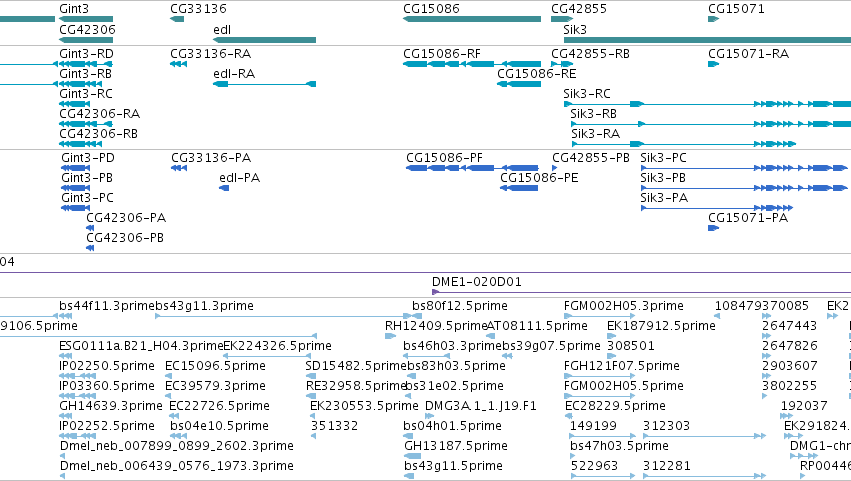The height and width of the screenshot is (481, 851).
Task: Click protein Gint3-PC label
Action: [87, 198]
